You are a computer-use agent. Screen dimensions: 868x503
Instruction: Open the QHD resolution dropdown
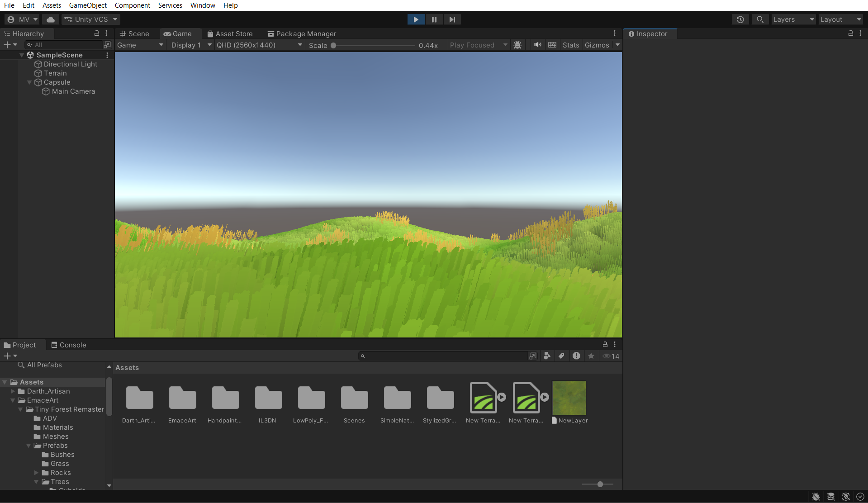pyautogui.click(x=259, y=45)
